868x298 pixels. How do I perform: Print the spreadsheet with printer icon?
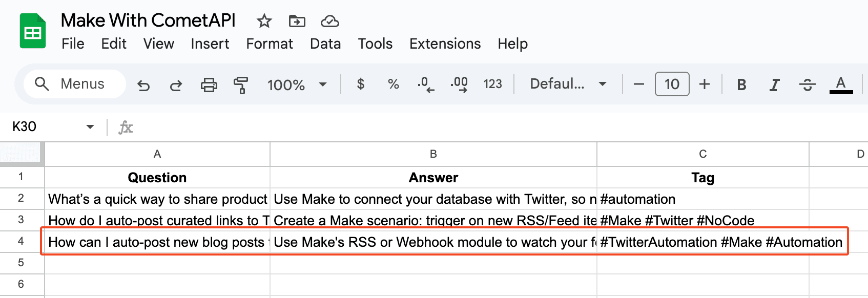pos(209,84)
